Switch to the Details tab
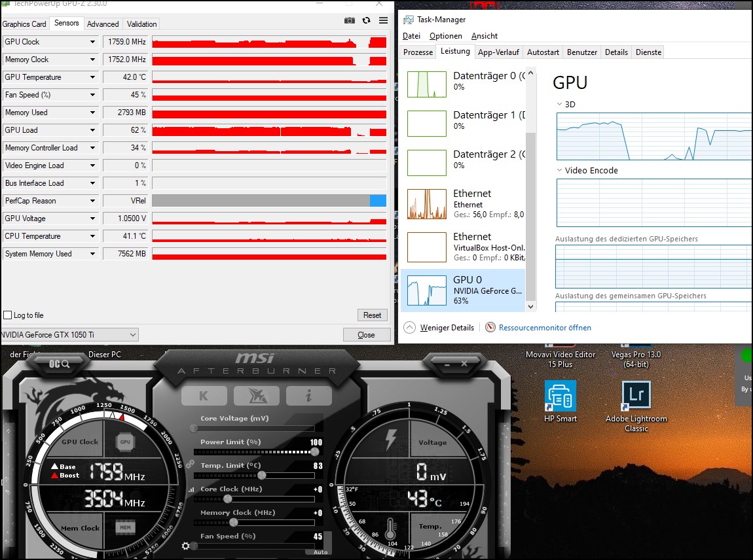This screenshot has height=560, width=753. point(617,52)
